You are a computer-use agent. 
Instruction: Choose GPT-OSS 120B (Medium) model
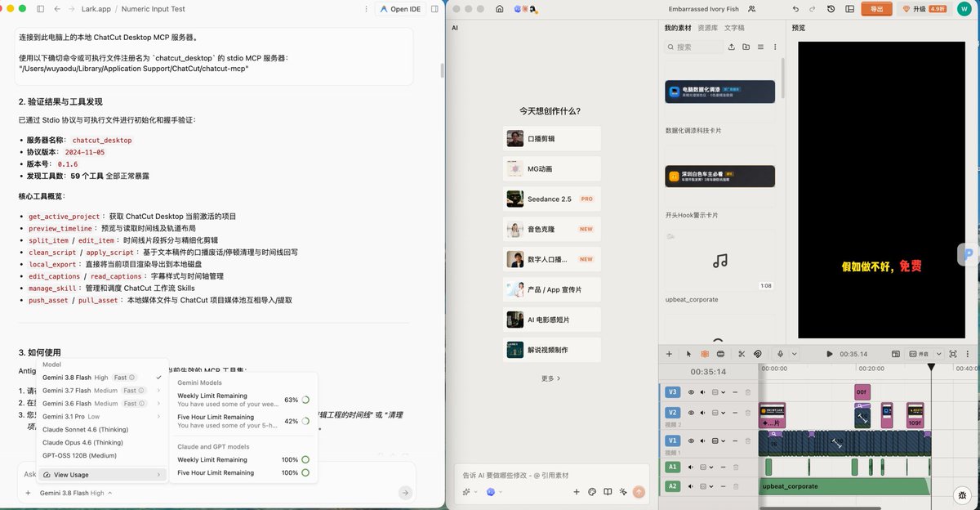pyautogui.click(x=79, y=455)
